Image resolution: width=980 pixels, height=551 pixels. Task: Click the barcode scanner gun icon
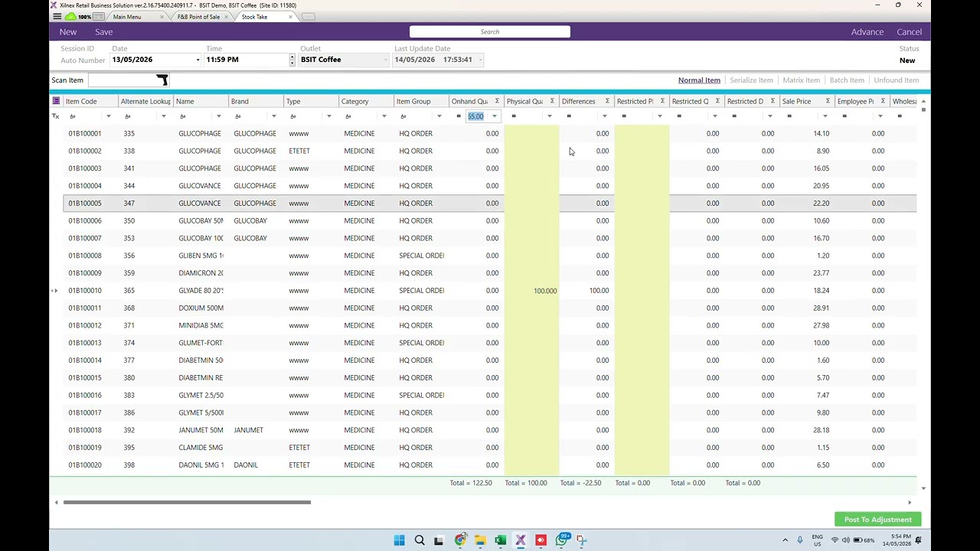(162, 80)
